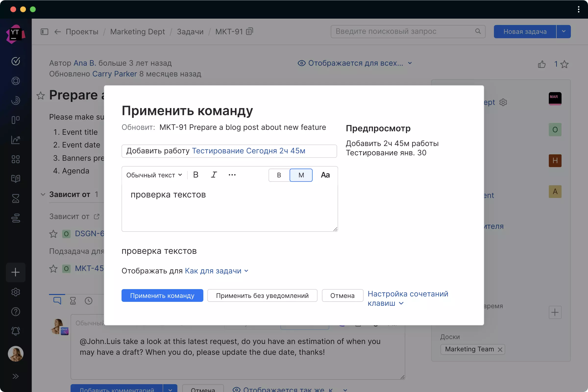Open the Reports chart icon in sidebar
The image size is (588, 392).
point(15,140)
